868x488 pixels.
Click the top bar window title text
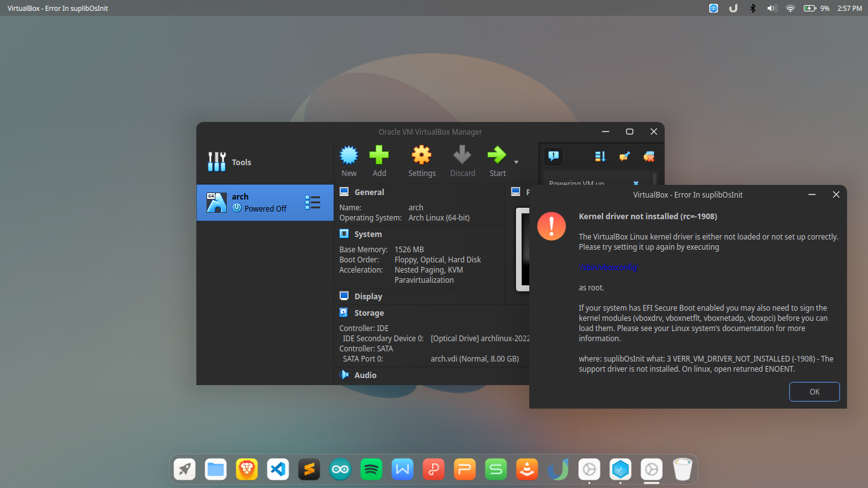[x=58, y=8]
